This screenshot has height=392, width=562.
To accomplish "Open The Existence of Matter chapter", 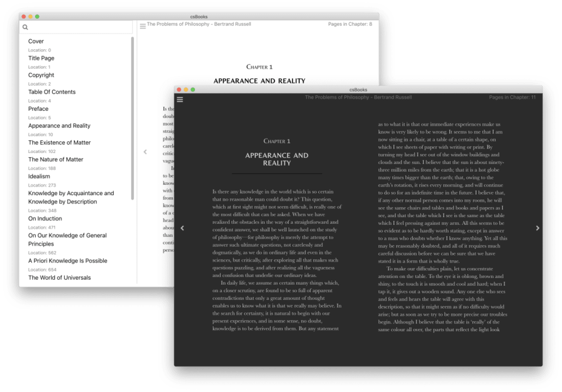I will point(60,143).
